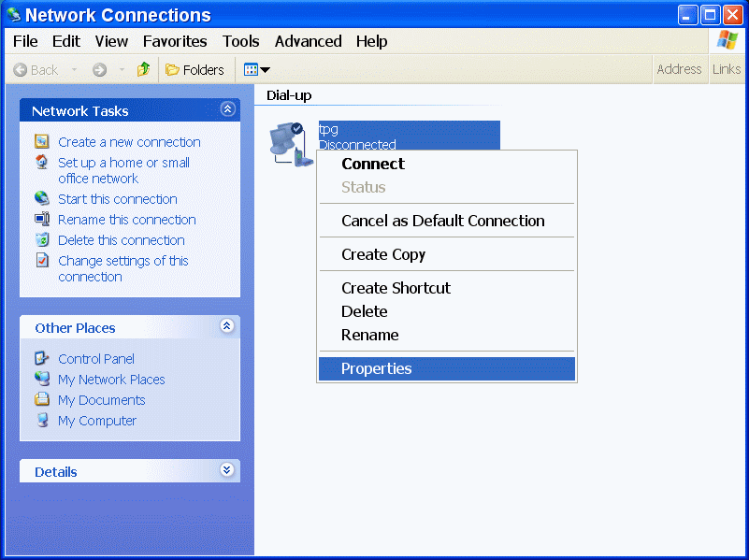This screenshot has height=560, width=749.
Task: Choose Create Shortcut in context menu
Action: (447, 288)
